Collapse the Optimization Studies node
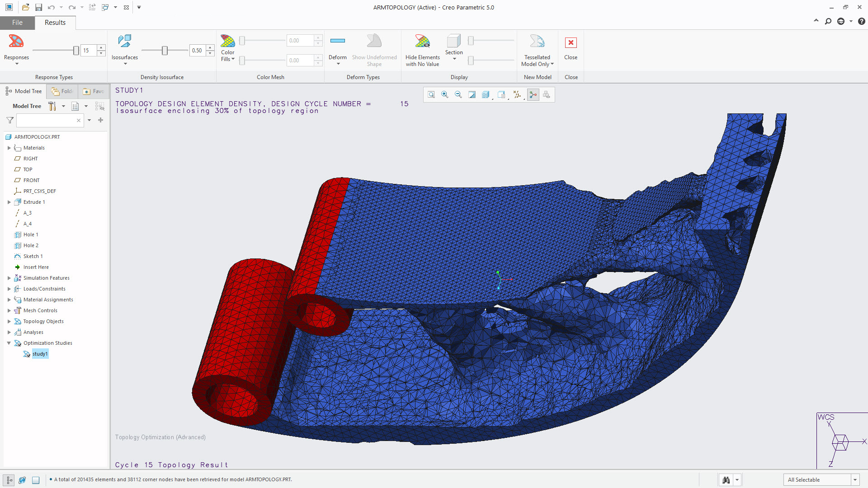This screenshot has width=868, height=488. click(x=9, y=343)
